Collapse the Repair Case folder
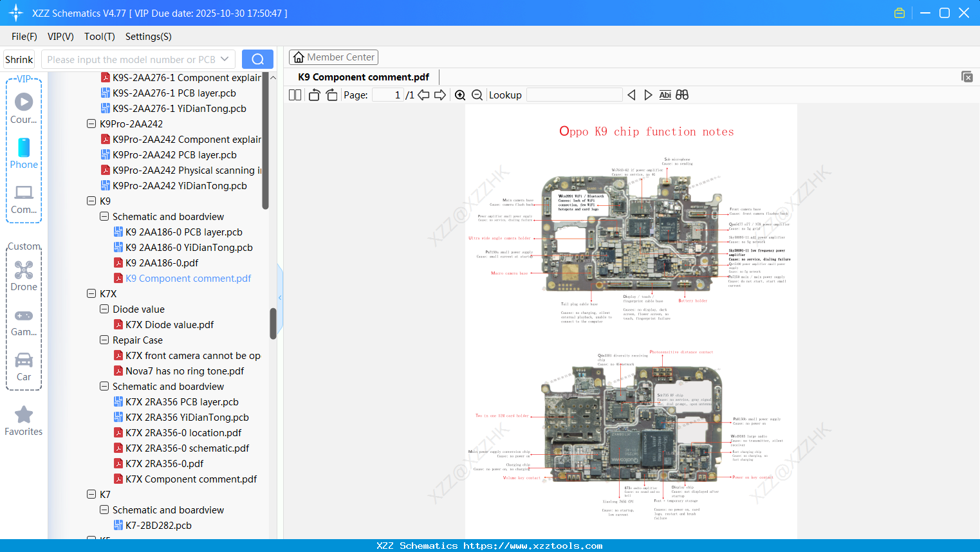The image size is (980, 552). (104, 340)
